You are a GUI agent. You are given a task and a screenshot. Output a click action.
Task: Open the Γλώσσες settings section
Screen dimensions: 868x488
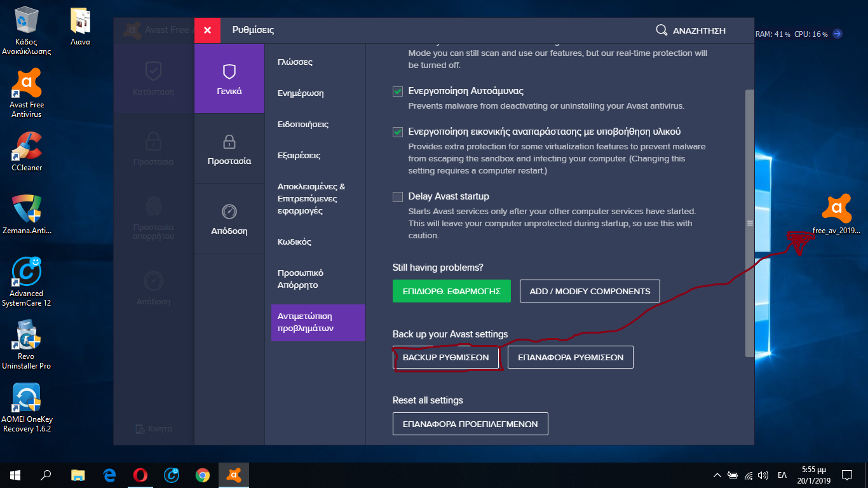pos(295,62)
